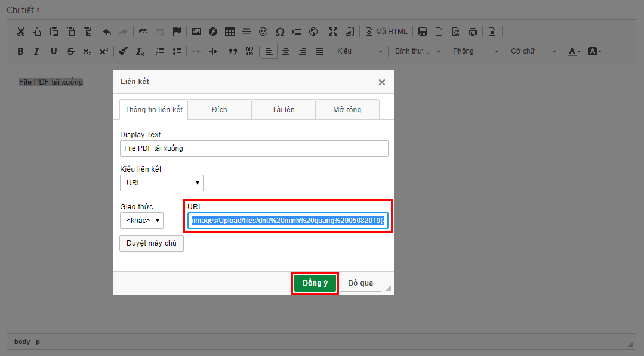
Task: Expand the Giao thức protocol dropdown
Action: click(141, 221)
